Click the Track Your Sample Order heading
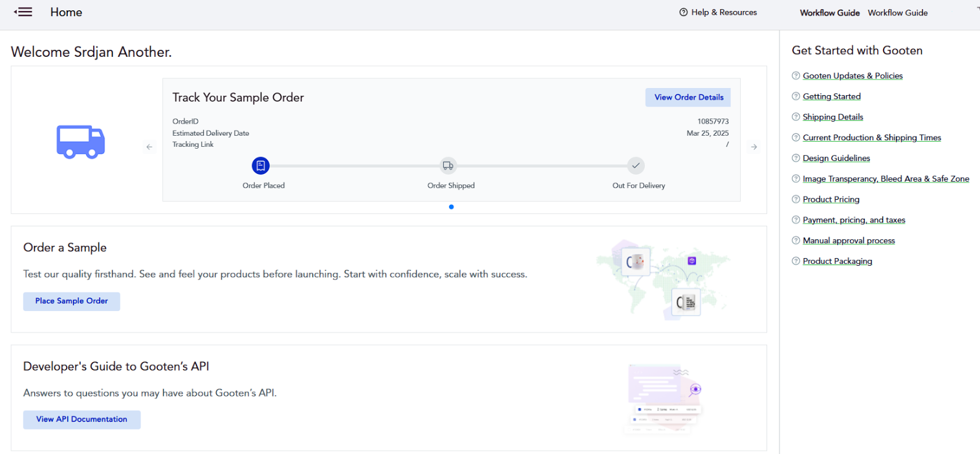Screen dimensions: 980x454 (238, 98)
